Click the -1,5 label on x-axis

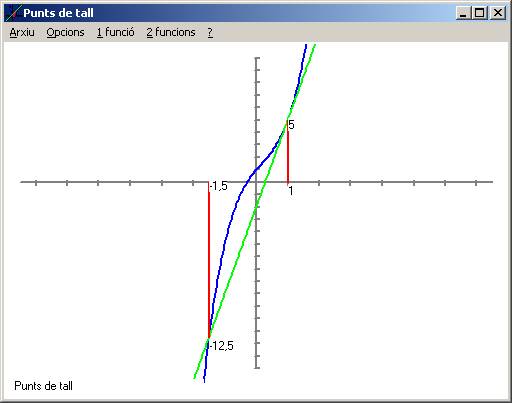219,186
